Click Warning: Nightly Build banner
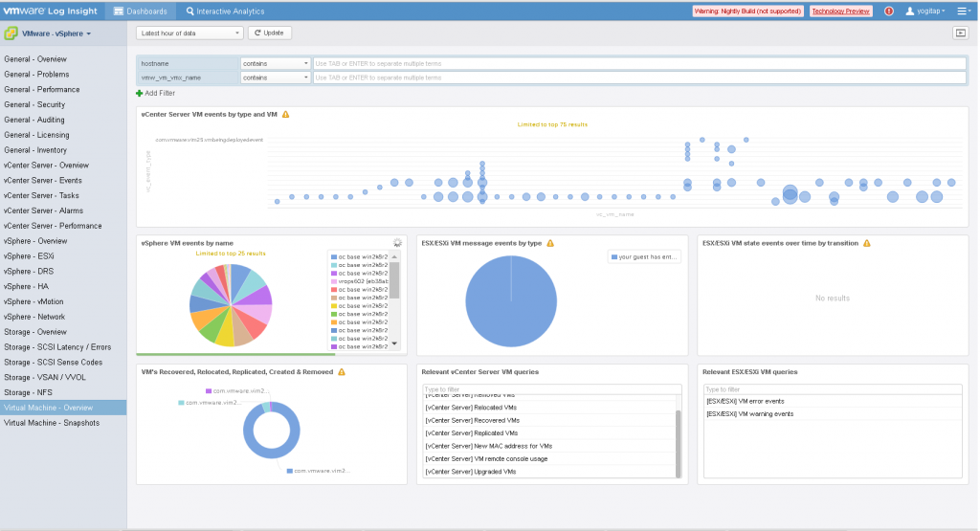The image size is (980, 531). coord(747,11)
